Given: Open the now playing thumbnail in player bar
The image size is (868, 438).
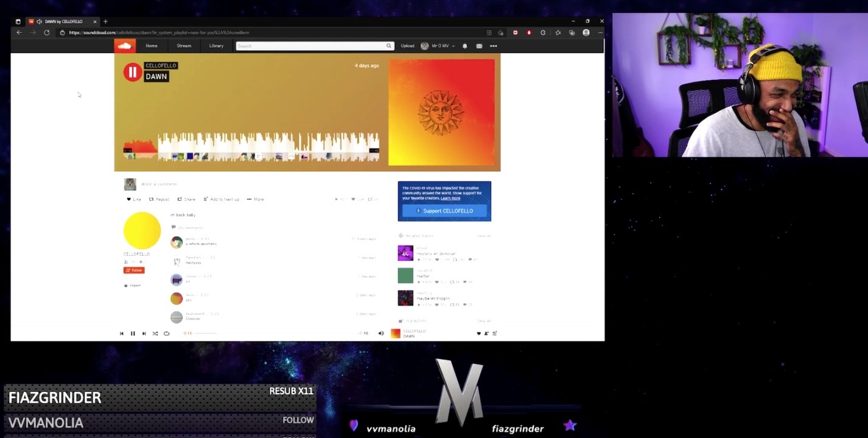Looking at the screenshot, I should (396, 333).
